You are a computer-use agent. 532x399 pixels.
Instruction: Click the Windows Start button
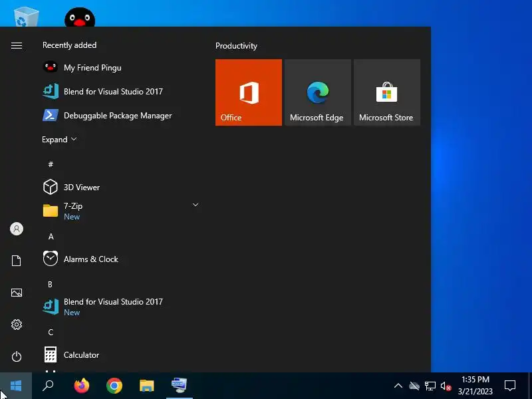(x=16, y=386)
